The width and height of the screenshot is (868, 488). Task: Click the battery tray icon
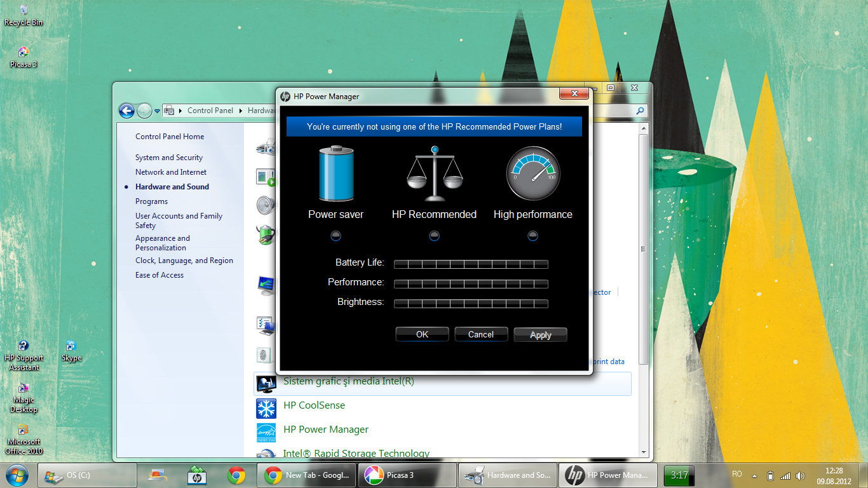click(x=771, y=475)
